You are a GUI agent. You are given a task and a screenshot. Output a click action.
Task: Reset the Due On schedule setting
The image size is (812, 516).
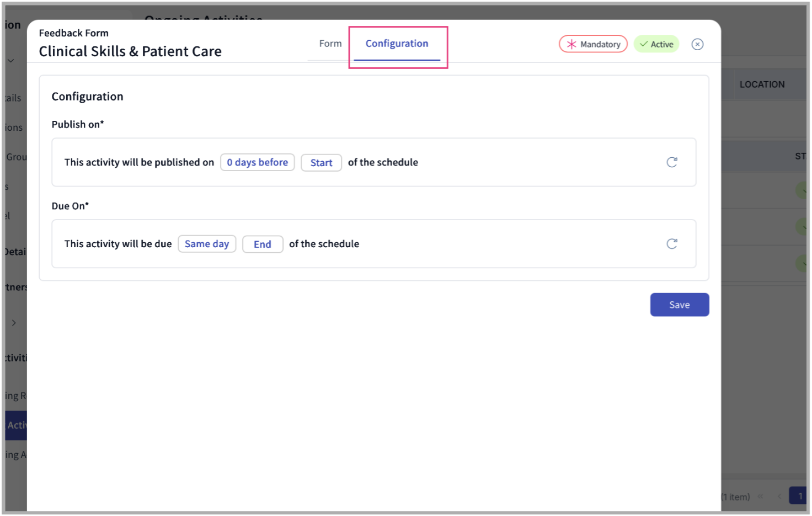(672, 243)
